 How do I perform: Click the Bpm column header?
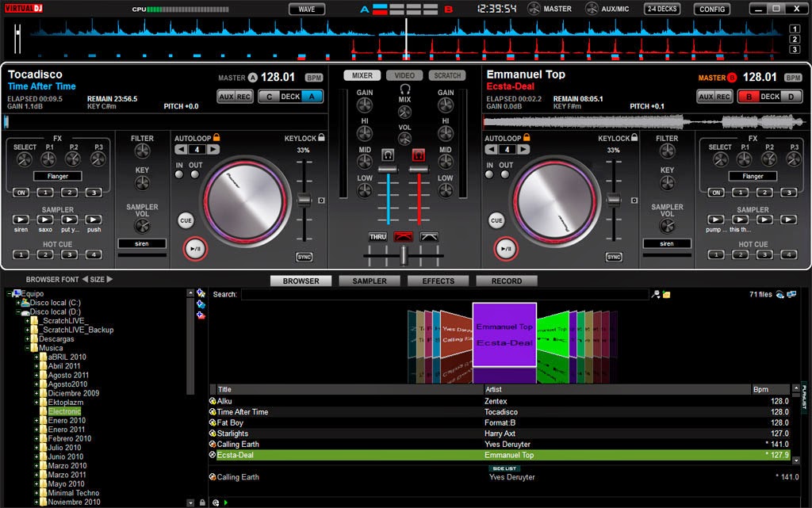tap(771, 390)
